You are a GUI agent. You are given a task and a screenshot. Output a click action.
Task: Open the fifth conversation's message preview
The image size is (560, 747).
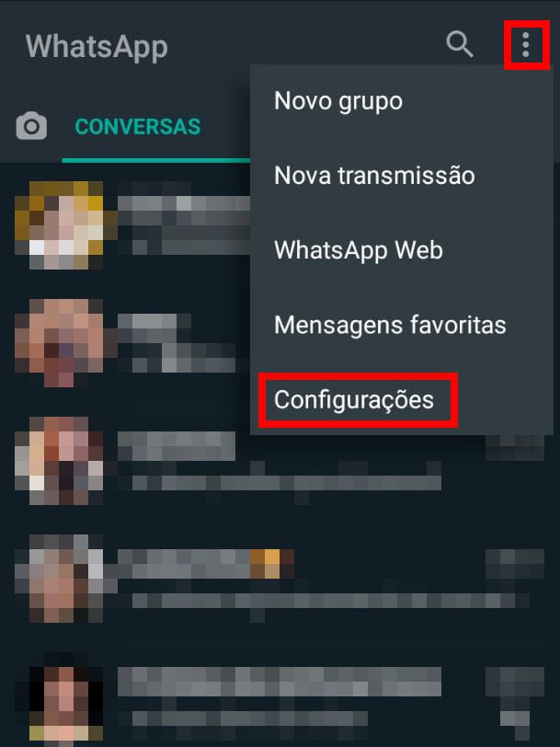(x=250, y=718)
